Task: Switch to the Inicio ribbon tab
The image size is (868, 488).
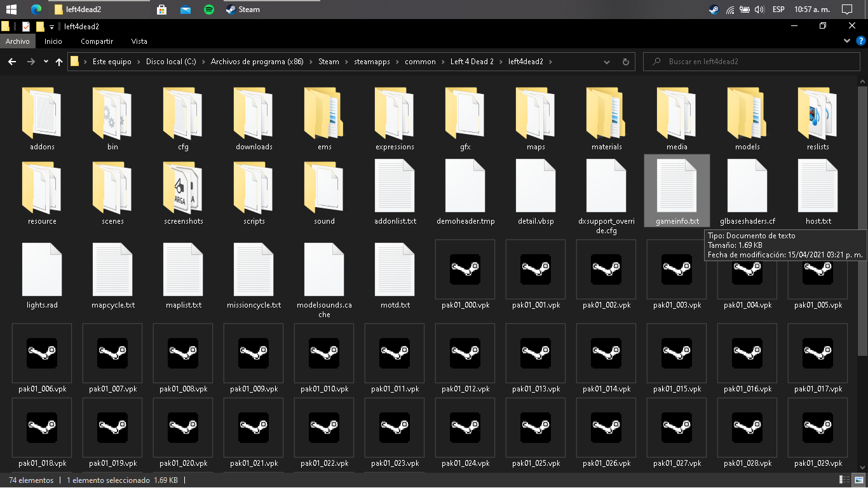Action: click(53, 41)
